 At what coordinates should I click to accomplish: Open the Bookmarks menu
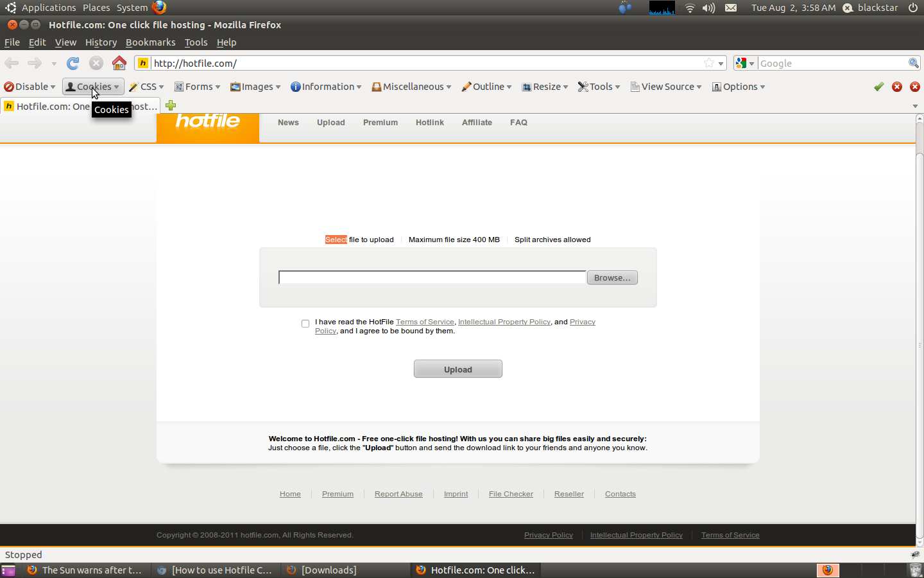150,42
